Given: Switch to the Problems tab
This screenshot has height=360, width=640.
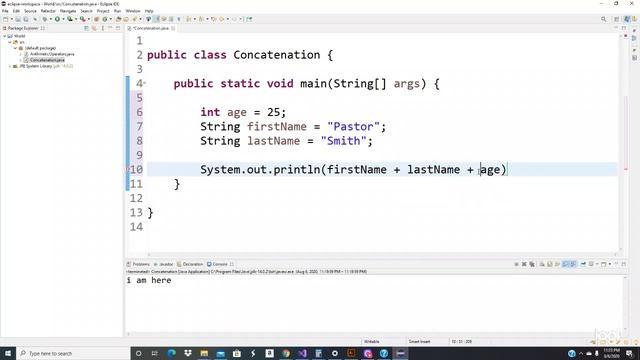Looking at the screenshot, I should point(138,264).
